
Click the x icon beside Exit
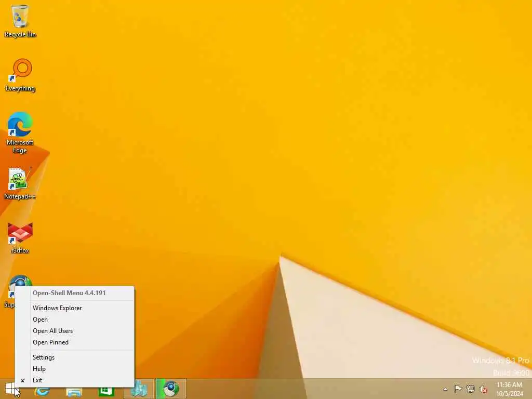[23, 381]
